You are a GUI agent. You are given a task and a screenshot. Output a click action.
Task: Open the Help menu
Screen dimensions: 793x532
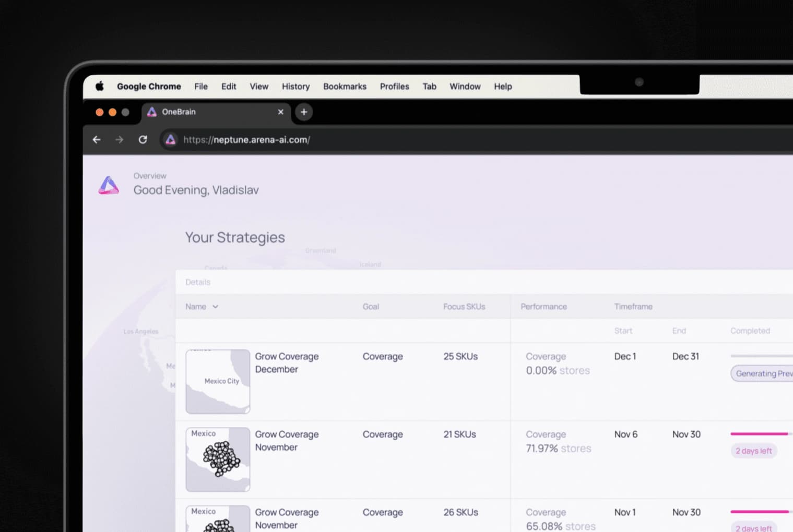click(x=503, y=87)
